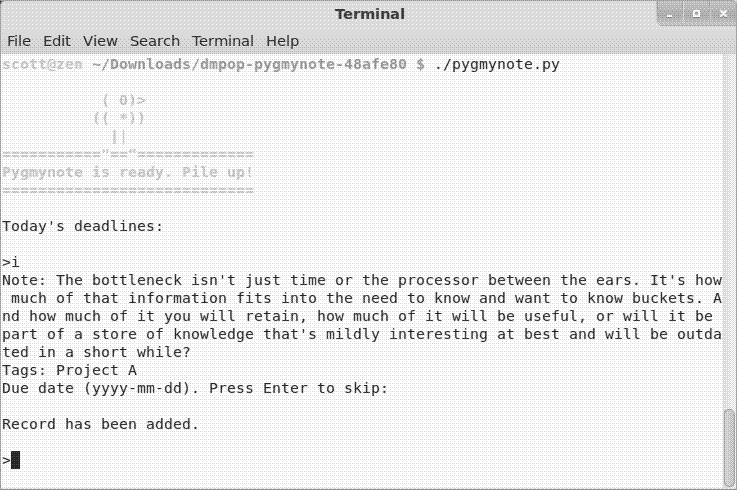Open the Help menu
The width and height of the screenshot is (737, 490).
(282, 41)
